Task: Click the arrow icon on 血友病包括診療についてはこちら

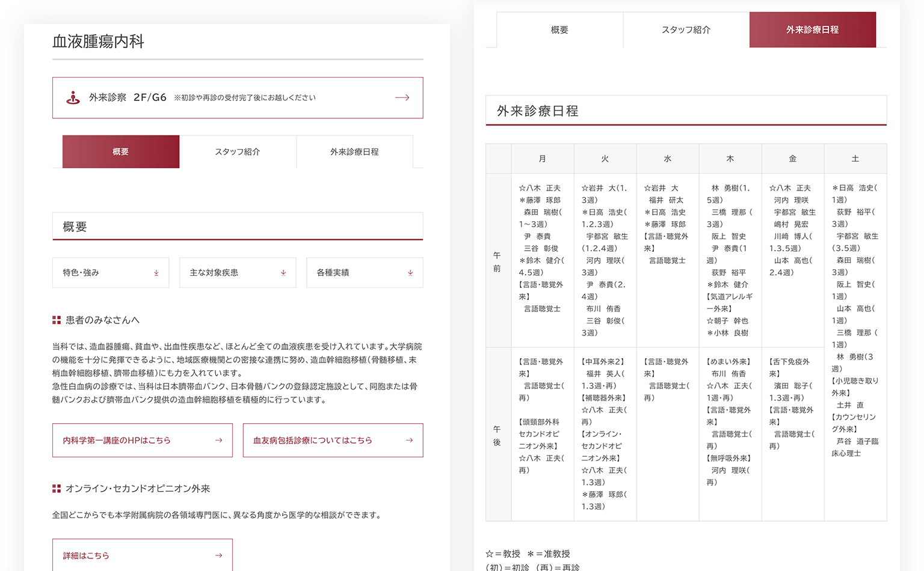Action: [x=409, y=441]
